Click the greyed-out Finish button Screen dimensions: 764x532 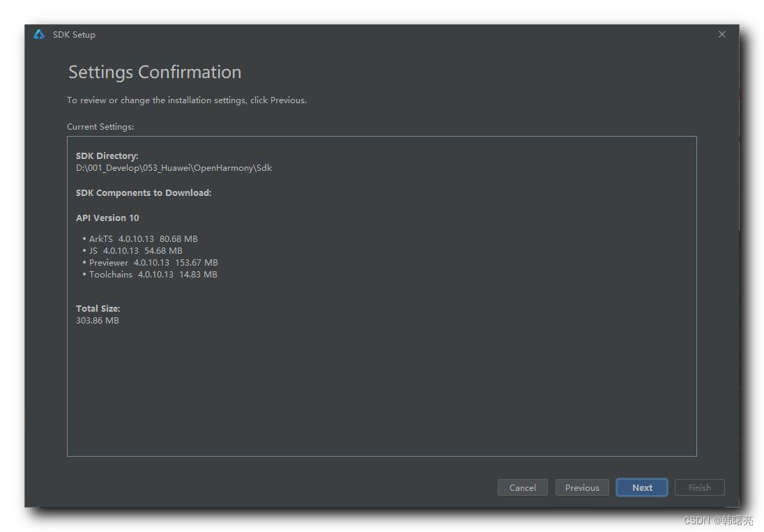[699, 487]
